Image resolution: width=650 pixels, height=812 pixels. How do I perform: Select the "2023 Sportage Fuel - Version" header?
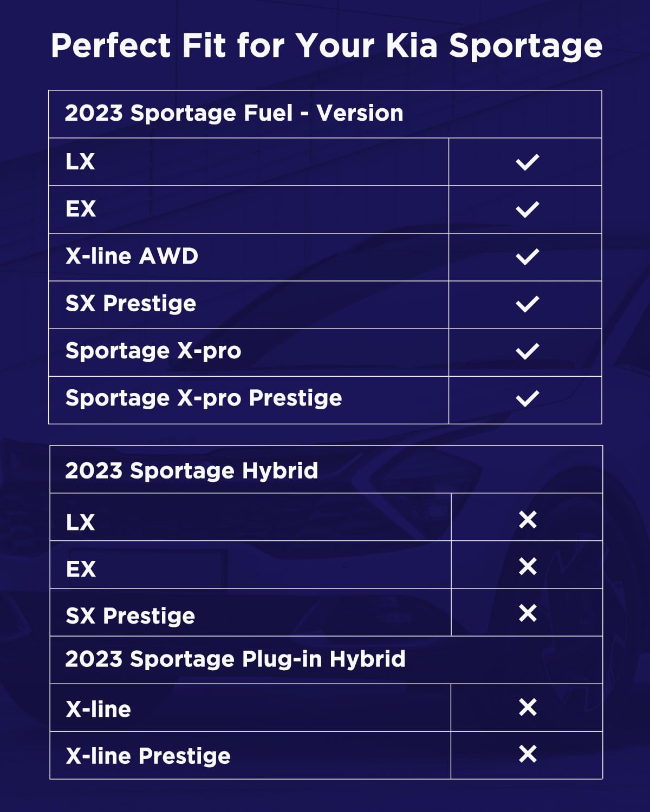click(x=234, y=113)
